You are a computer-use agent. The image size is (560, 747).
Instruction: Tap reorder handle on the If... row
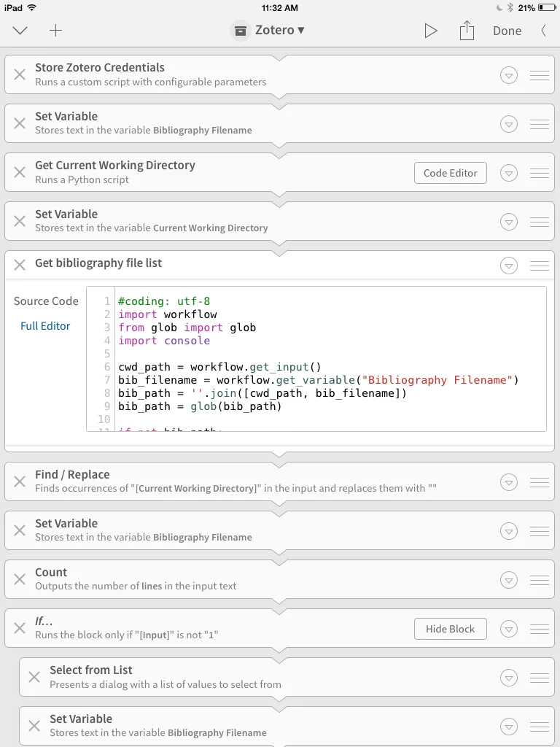pyautogui.click(x=540, y=629)
